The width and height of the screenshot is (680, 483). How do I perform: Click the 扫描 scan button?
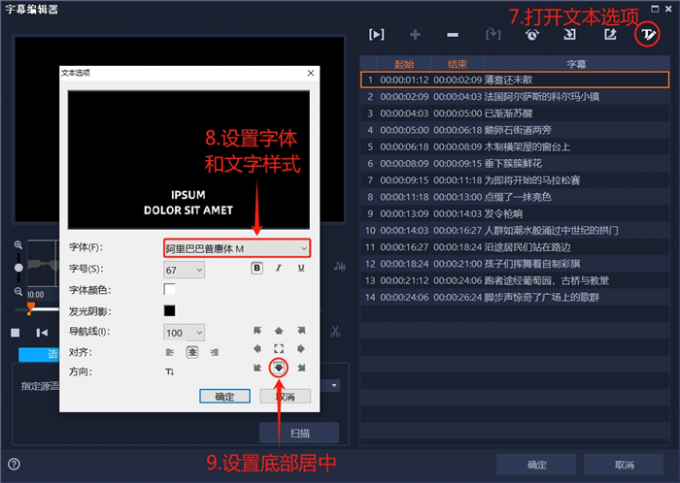tap(300, 433)
